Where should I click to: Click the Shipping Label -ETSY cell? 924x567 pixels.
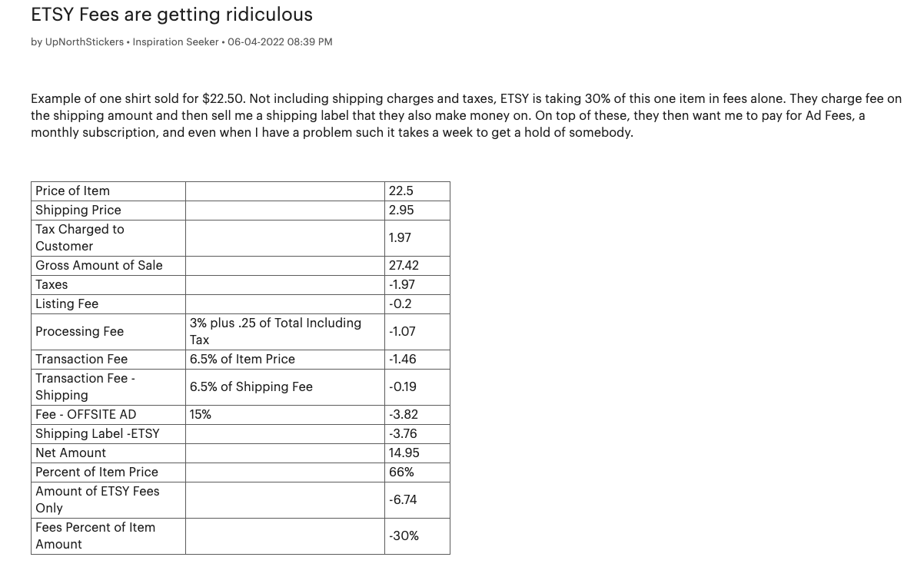pyautogui.click(x=98, y=434)
